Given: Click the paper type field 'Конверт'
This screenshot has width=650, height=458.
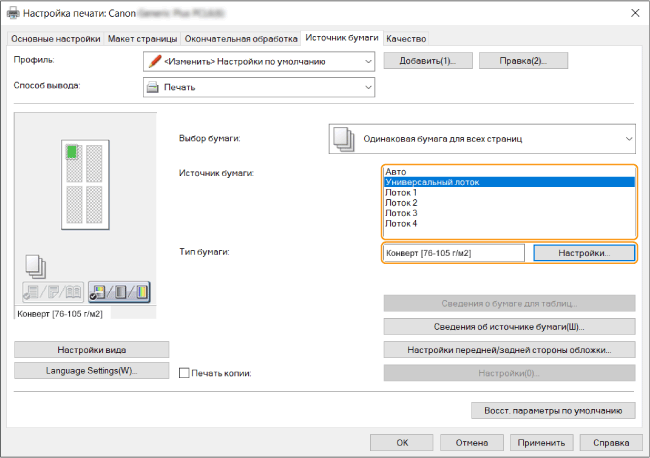Looking at the screenshot, I should (x=453, y=253).
